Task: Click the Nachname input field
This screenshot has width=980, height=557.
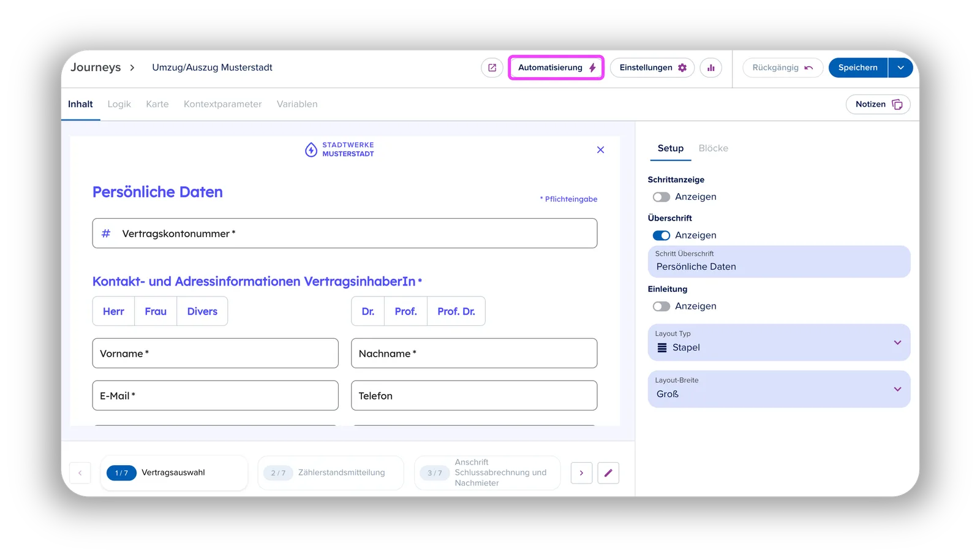Action: [474, 354]
